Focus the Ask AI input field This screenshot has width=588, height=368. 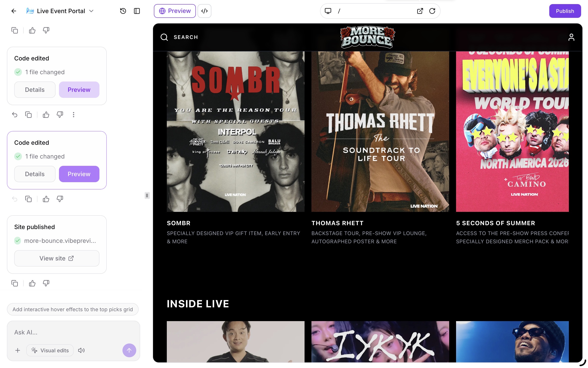pos(73,333)
